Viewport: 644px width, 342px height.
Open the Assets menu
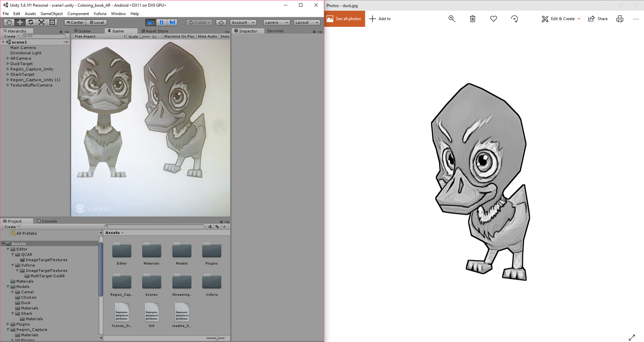pyautogui.click(x=30, y=14)
